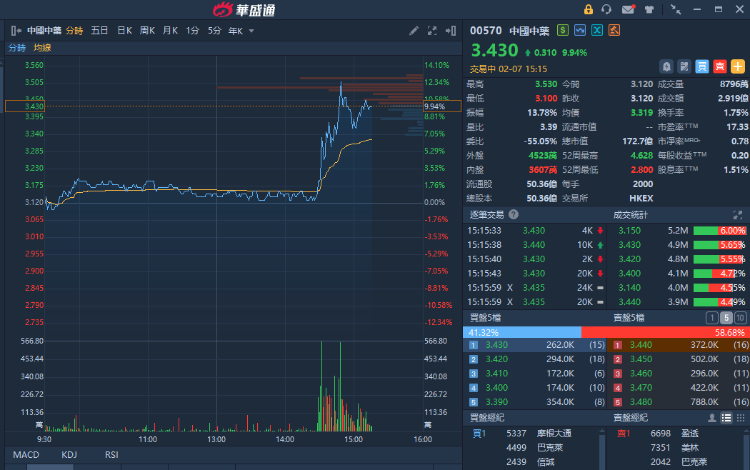
Task: Click the 買盤經紀 header
Action: 487,418
